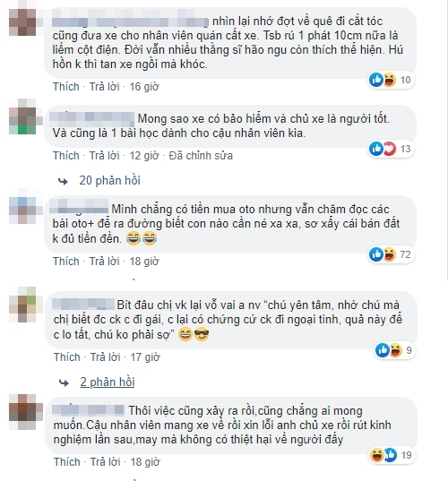Click like reaction icon on 10-reaction comment
The width and height of the screenshot is (448, 481).
tap(376, 80)
